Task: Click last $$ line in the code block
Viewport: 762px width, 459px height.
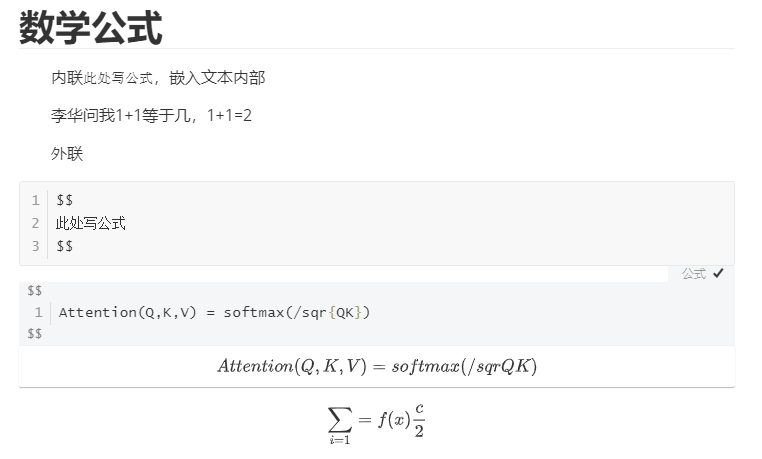Action: pyautogui.click(x=65, y=246)
